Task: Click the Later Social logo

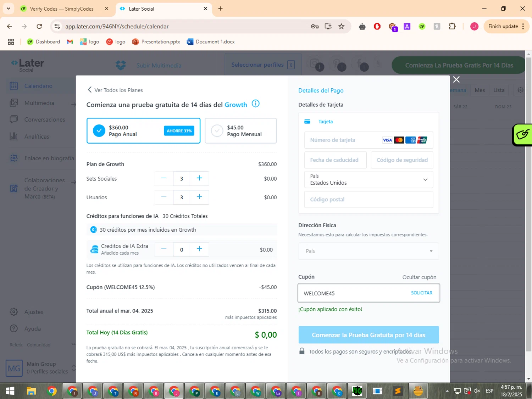Action: click(x=28, y=65)
